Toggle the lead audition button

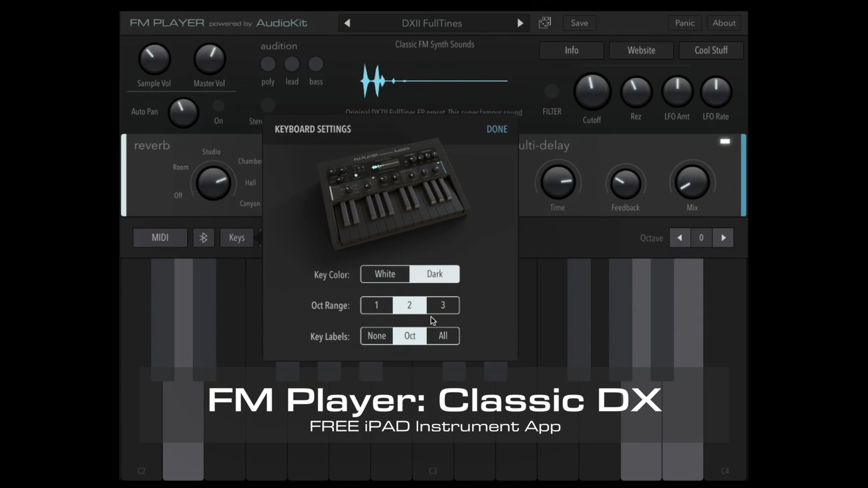(292, 64)
